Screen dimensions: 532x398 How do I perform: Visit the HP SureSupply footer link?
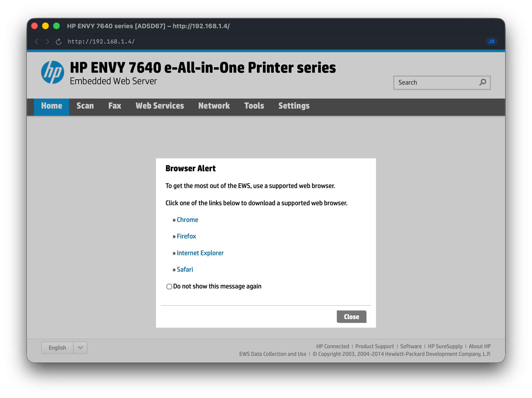pos(445,346)
